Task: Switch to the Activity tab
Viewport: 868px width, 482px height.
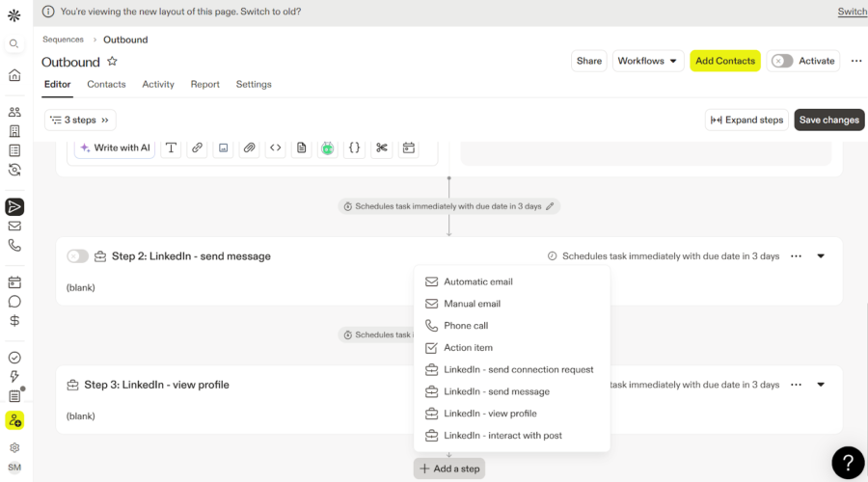Action: 158,84
